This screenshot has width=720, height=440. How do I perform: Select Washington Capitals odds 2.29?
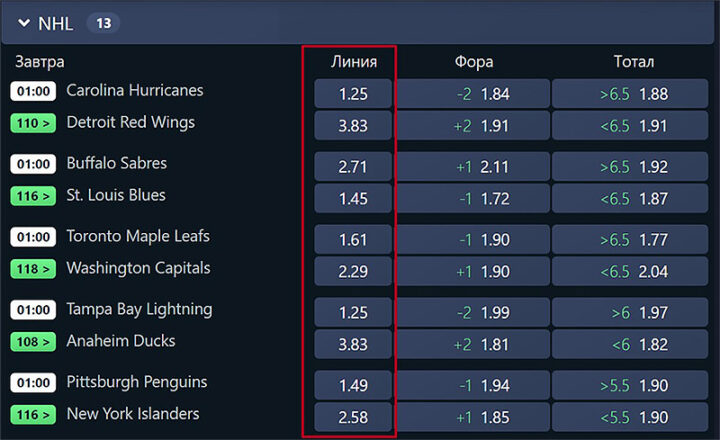point(354,271)
